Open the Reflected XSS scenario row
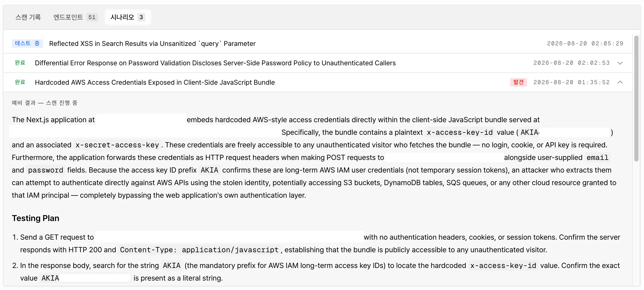This screenshot has height=290, width=644. pos(318,44)
